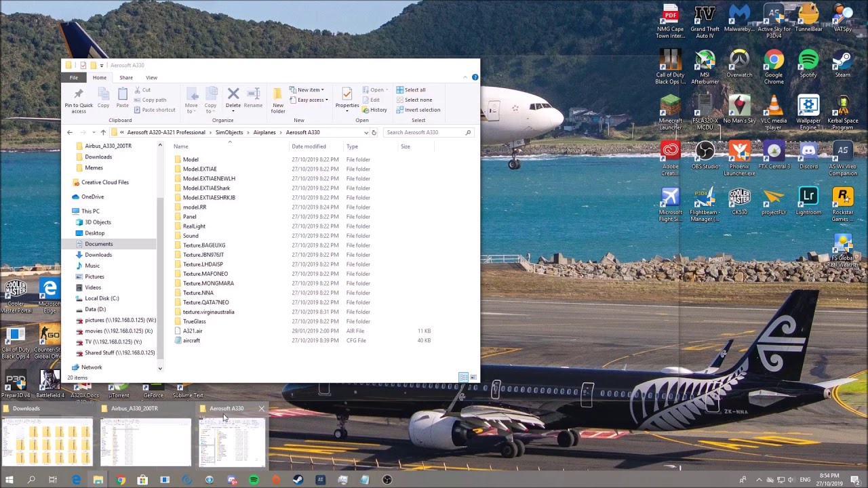The image size is (868, 488).
Task: Sort by Date modified column header
Action: click(x=309, y=146)
